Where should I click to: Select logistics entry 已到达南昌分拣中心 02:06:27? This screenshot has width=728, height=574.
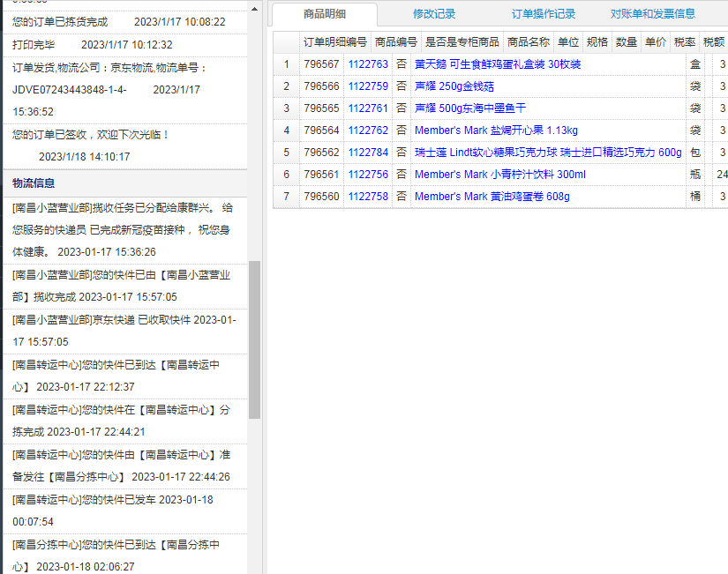pyautogui.click(x=125, y=555)
